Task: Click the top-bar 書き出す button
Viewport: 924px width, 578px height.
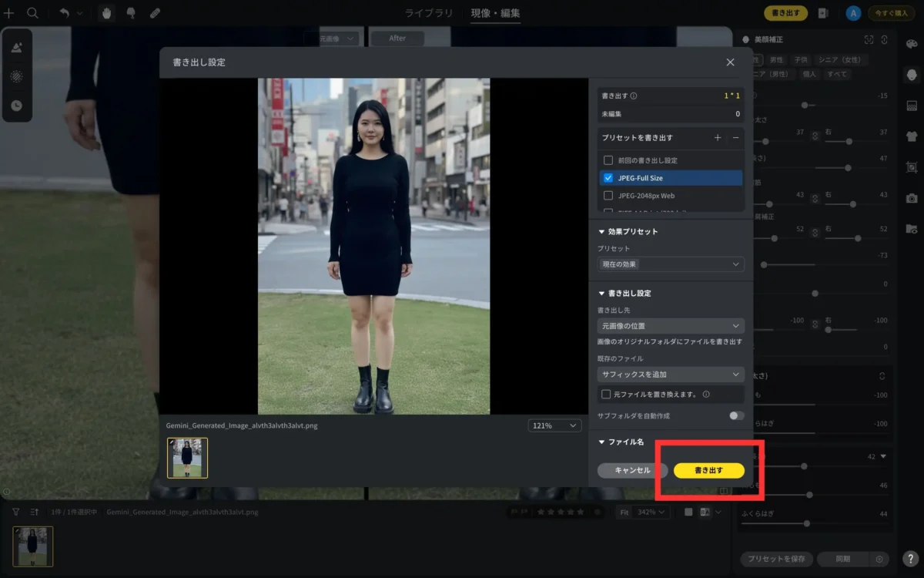Action: point(785,13)
